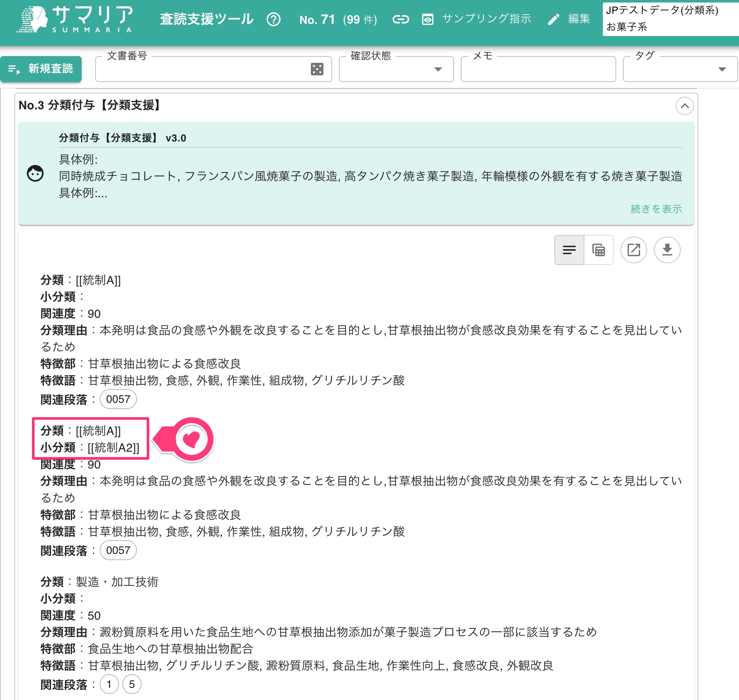Click the JPテストデータ(分類系) project label
Viewport: 739px width, 700px height.
pos(662,10)
